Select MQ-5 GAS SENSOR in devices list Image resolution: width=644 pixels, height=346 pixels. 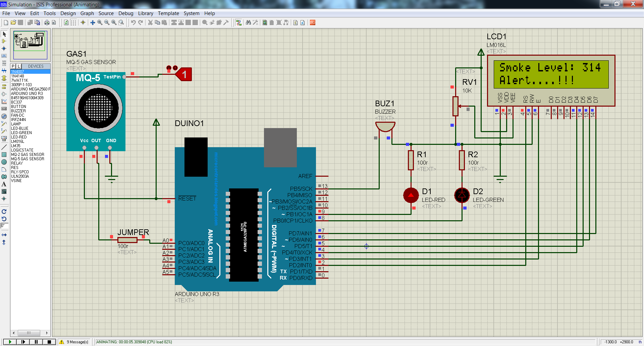pyautogui.click(x=30, y=159)
